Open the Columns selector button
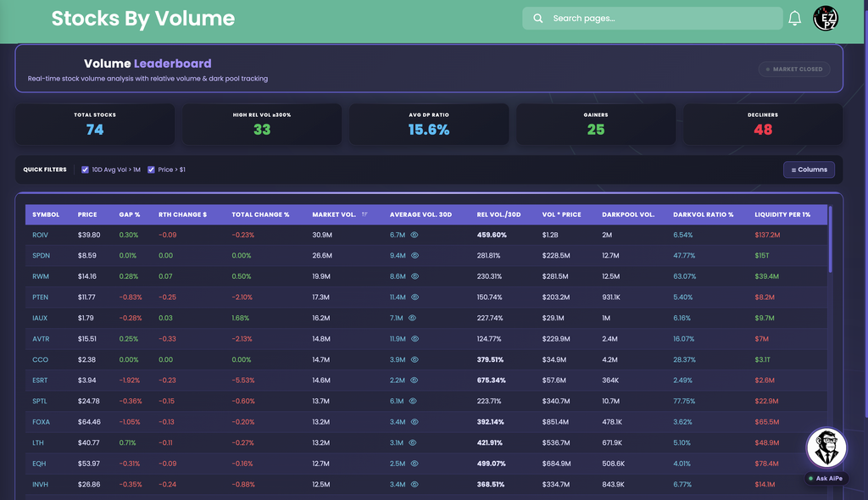 tap(809, 169)
